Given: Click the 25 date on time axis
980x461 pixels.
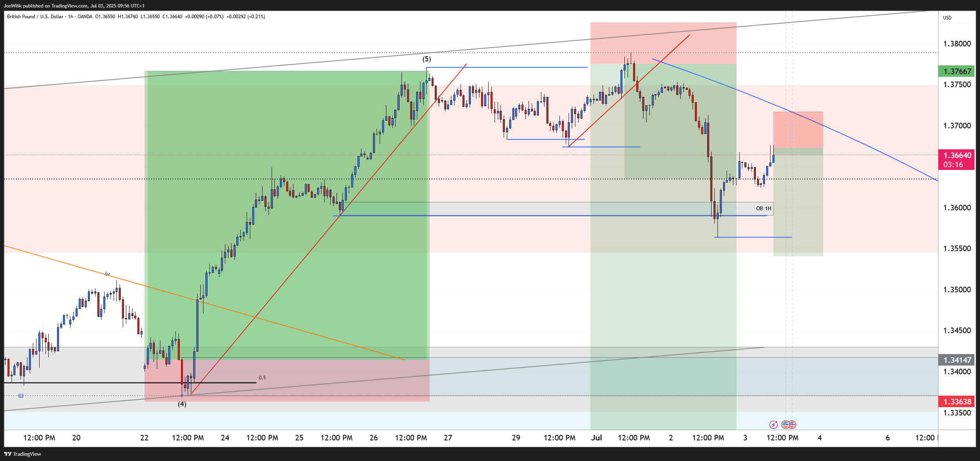Looking at the screenshot, I should pos(299,438).
